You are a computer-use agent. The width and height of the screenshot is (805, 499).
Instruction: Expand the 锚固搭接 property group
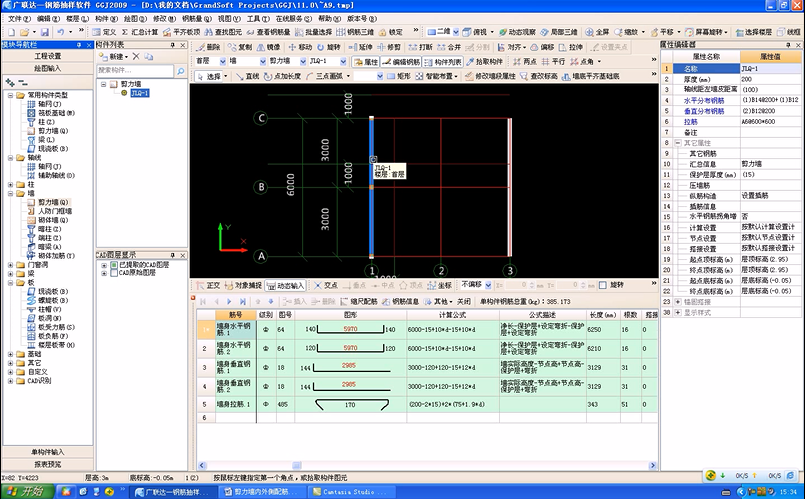click(x=678, y=302)
